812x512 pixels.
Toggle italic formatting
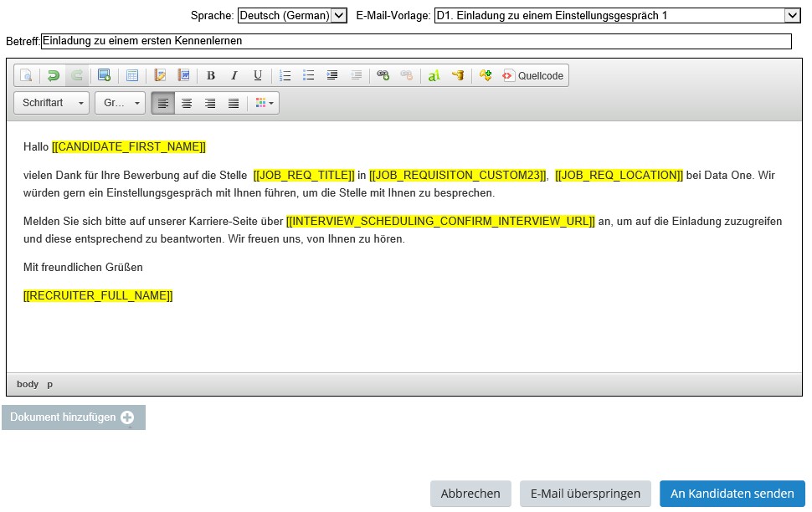[234, 76]
